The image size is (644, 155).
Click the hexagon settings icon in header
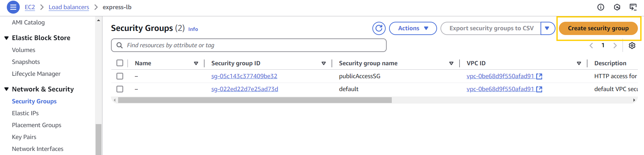click(x=617, y=7)
